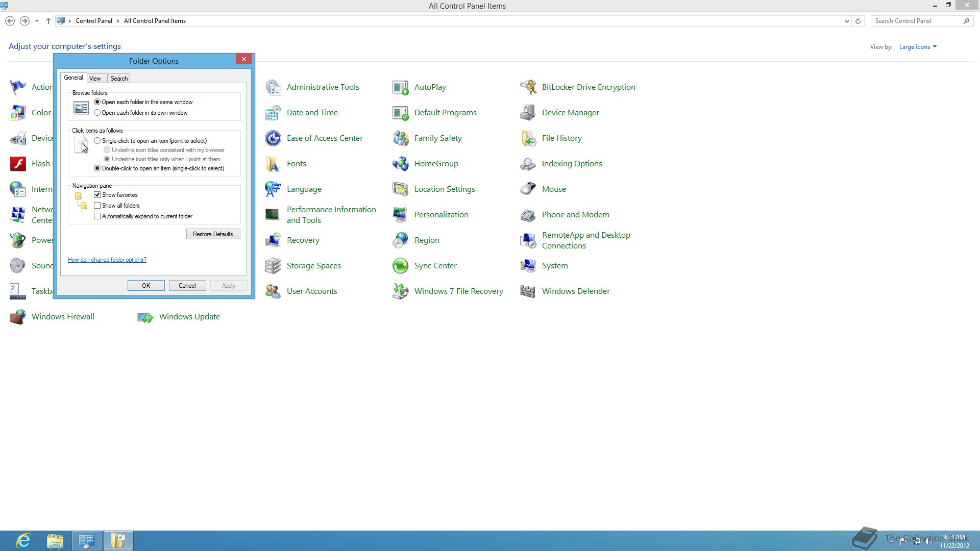Switch to the View tab
The width and height of the screenshot is (980, 551).
tap(95, 79)
